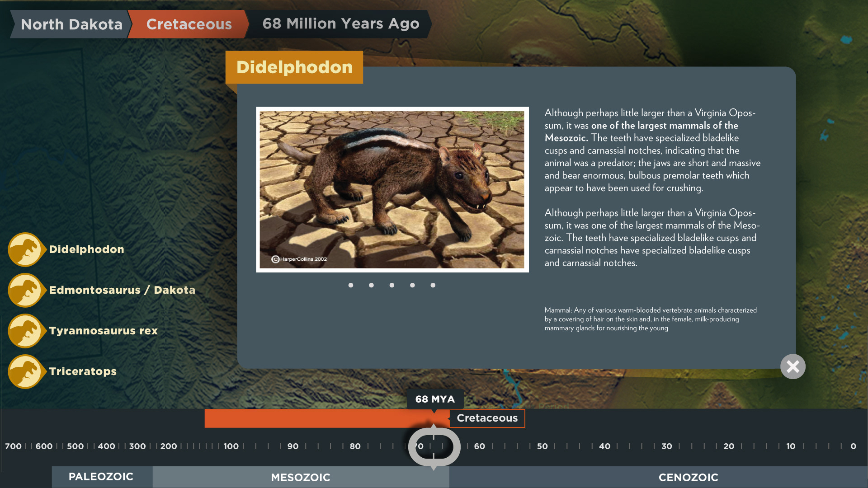Click the HarperCollins 2002 copyright caption
This screenshot has height=488, width=868.
[x=299, y=259]
